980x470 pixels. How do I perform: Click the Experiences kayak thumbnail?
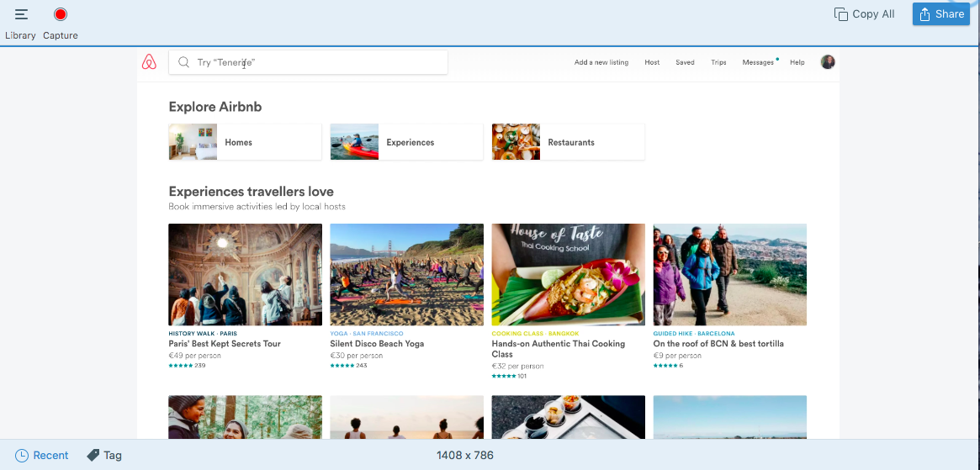(x=354, y=142)
